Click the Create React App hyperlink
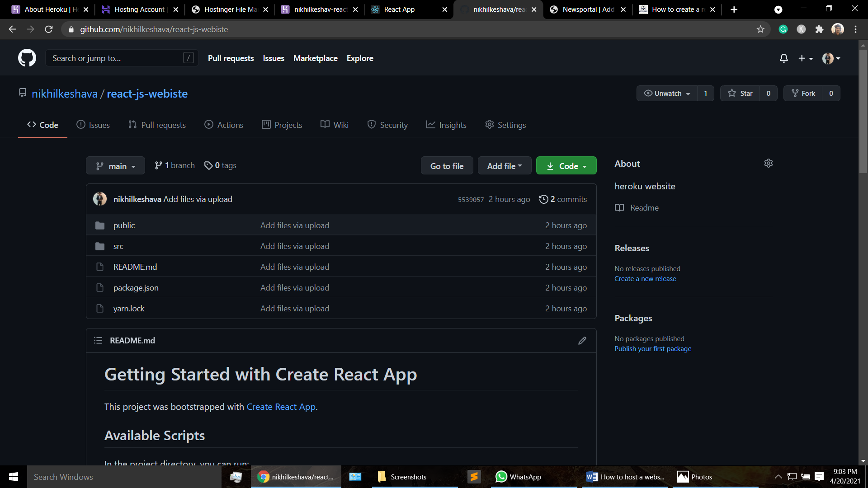868x488 pixels. click(281, 407)
